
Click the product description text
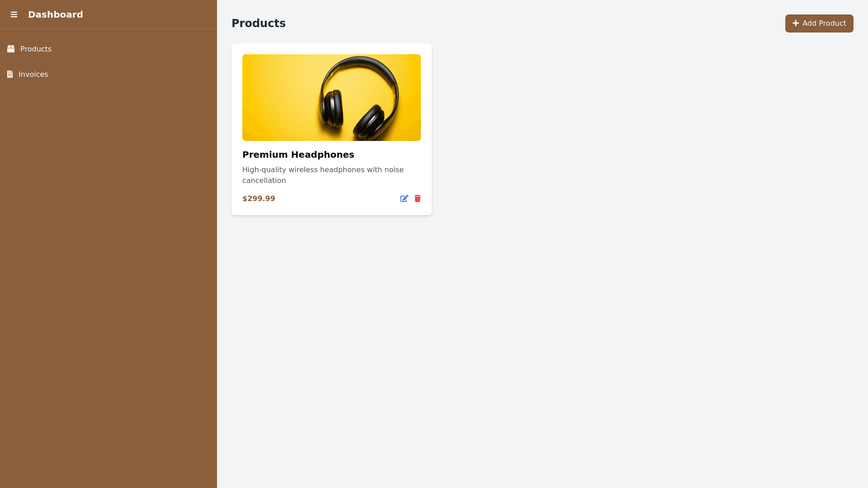(x=323, y=175)
